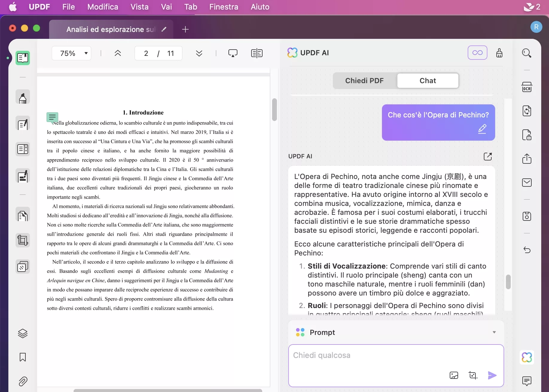Click the UPDF application menu
Screen dimensions: 549x392
(x=39, y=7)
